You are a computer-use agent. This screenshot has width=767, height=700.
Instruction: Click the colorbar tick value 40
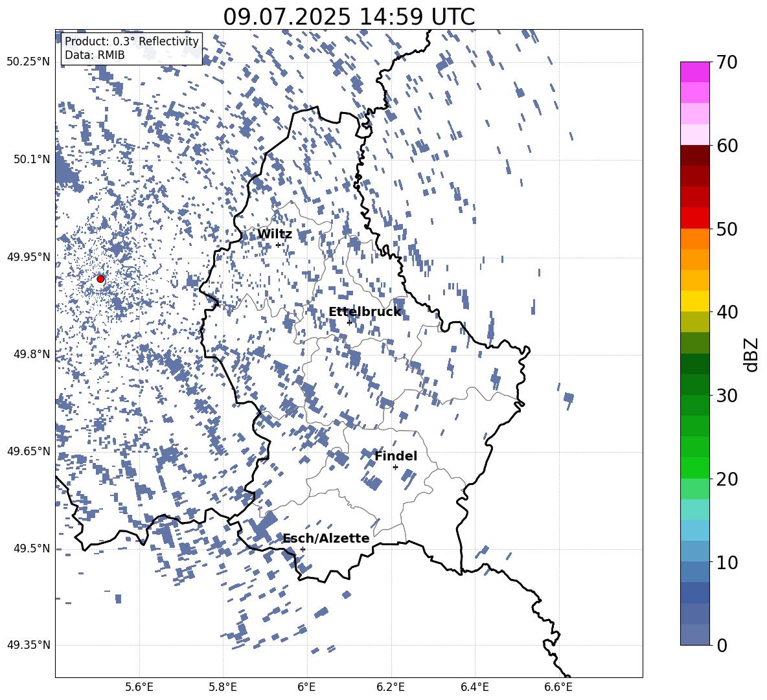pos(727,312)
